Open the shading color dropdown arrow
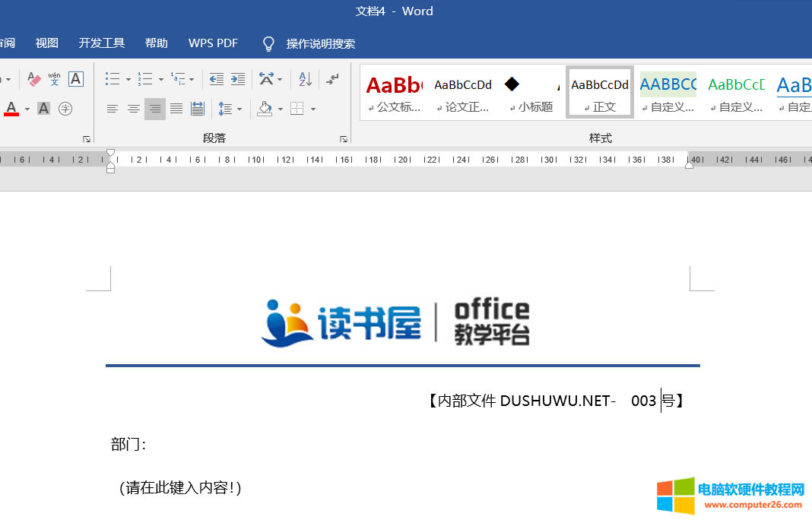 [x=280, y=109]
